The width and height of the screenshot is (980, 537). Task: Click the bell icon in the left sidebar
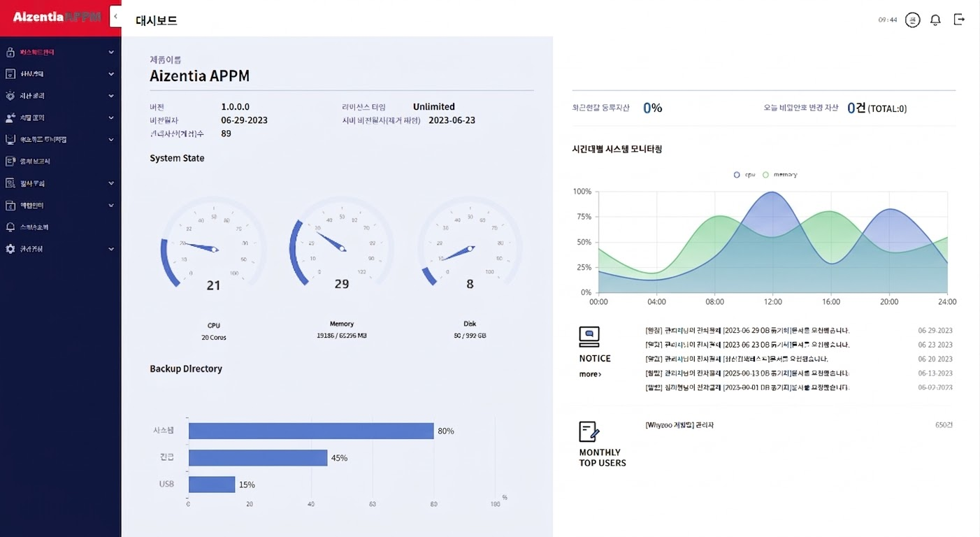[x=10, y=227]
